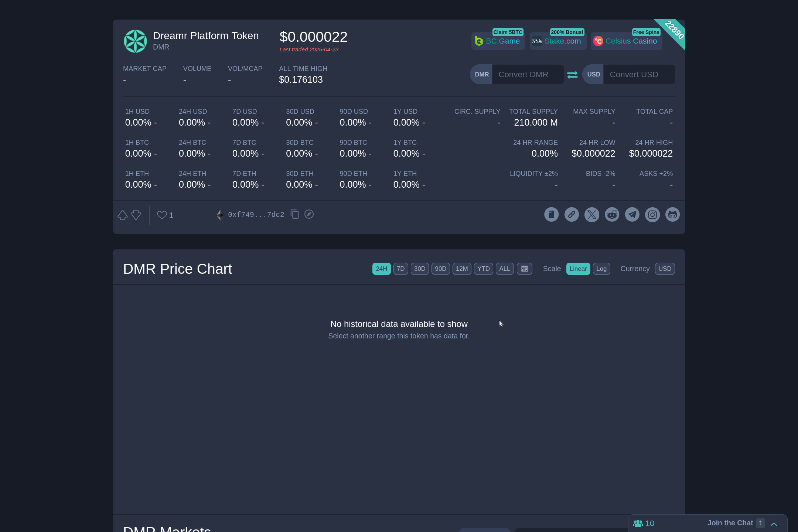Image resolution: width=798 pixels, height=532 pixels.
Task: Open the Reddit social icon
Action: pyautogui.click(x=612, y=215)
